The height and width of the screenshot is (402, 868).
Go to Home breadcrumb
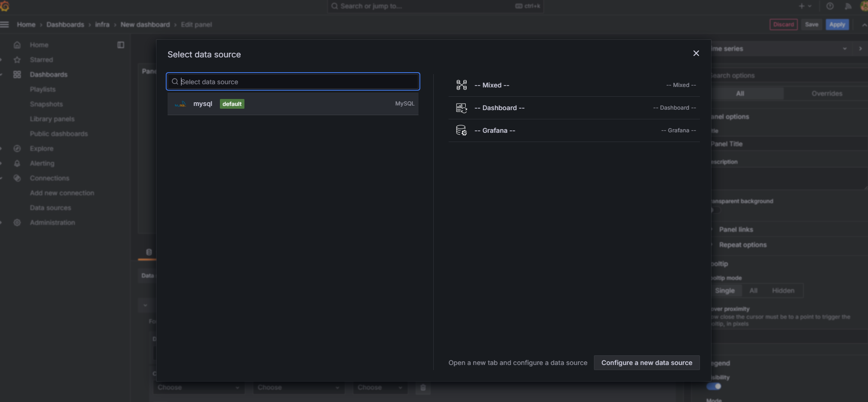[x=26, y=25]
